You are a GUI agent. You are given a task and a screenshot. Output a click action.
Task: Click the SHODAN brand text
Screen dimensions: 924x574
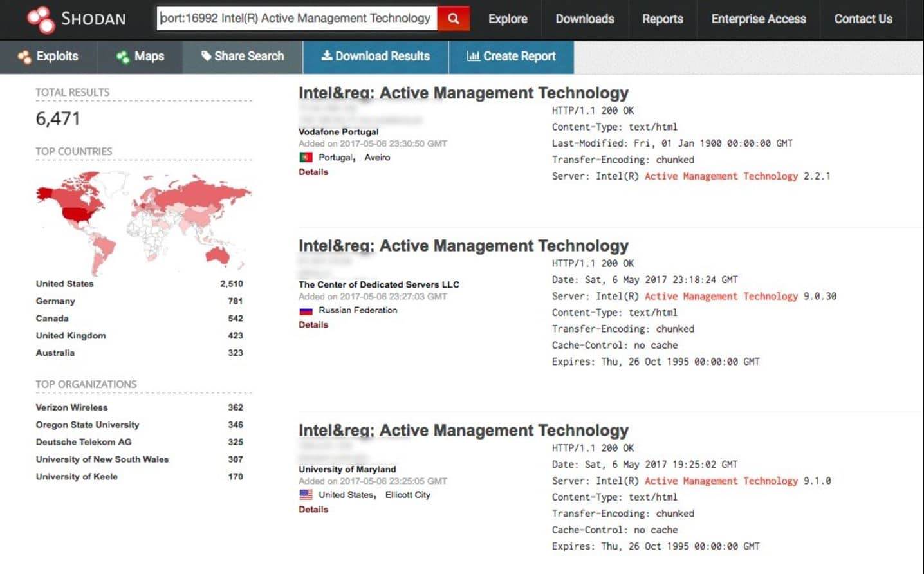(93, 19)
